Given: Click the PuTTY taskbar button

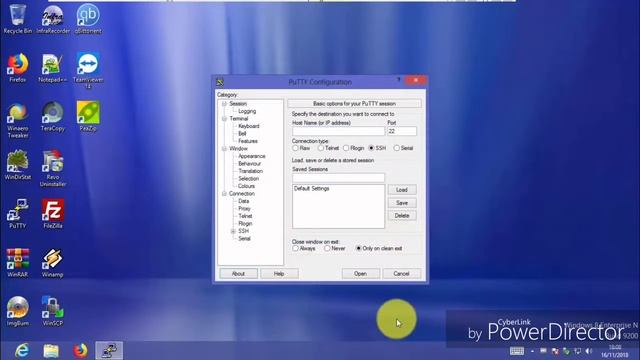Looking at the screenshot, I should click(x=109, y=351).
